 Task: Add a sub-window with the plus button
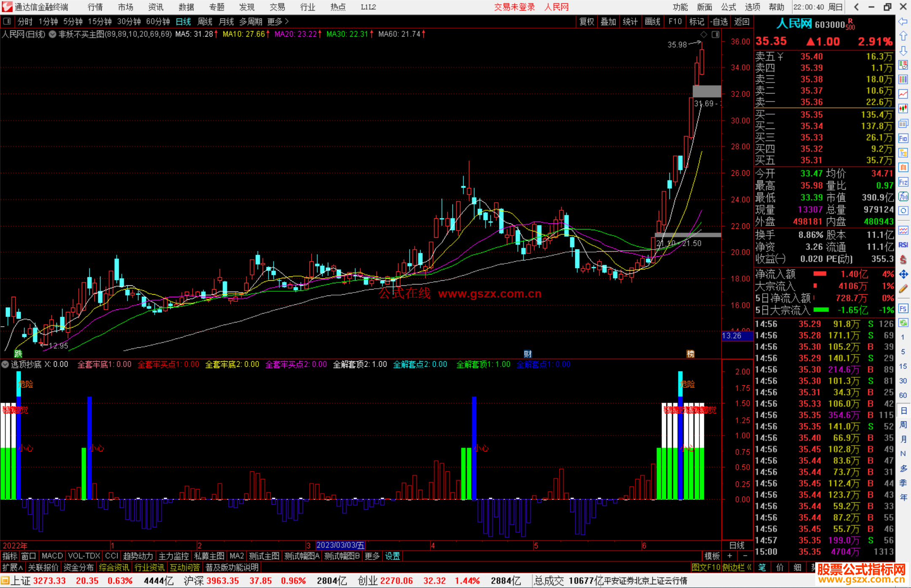730,556
